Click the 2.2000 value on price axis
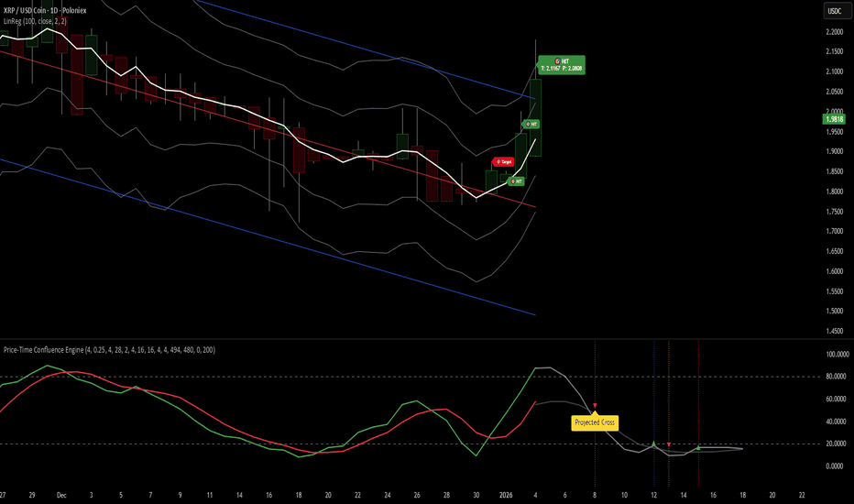 pyautogui.click(x=835, y=31)
